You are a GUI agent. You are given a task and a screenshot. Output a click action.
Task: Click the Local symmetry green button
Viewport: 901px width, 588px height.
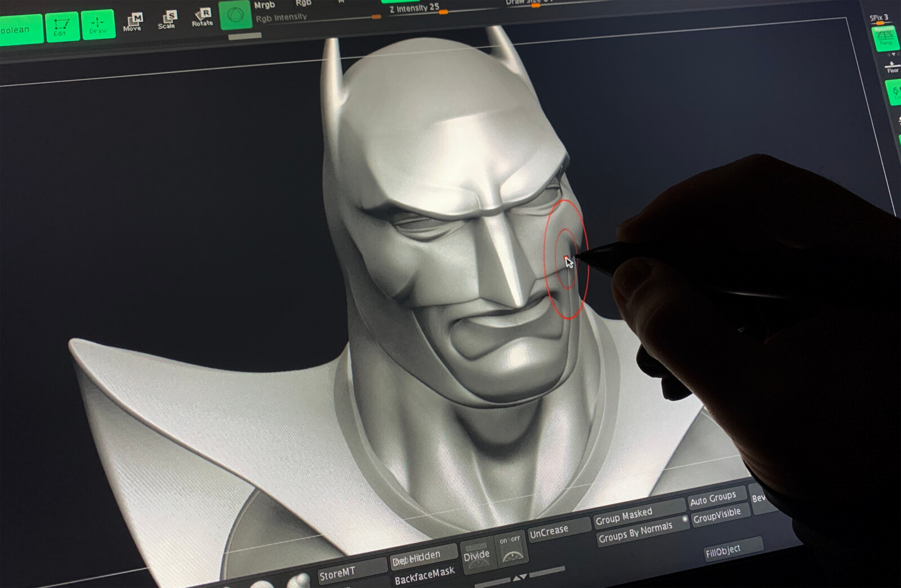[x=894, y=92]
